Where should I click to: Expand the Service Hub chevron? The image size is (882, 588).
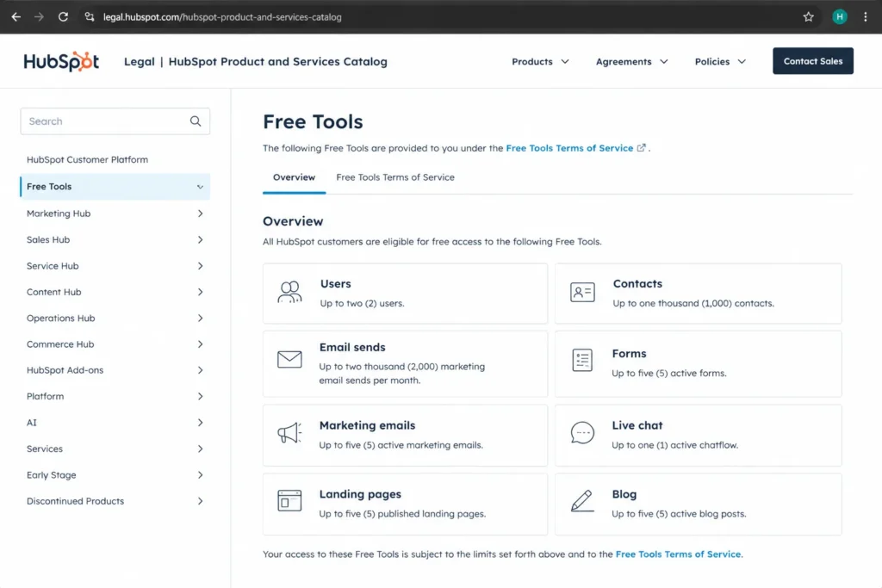click(x=200, y=266)
